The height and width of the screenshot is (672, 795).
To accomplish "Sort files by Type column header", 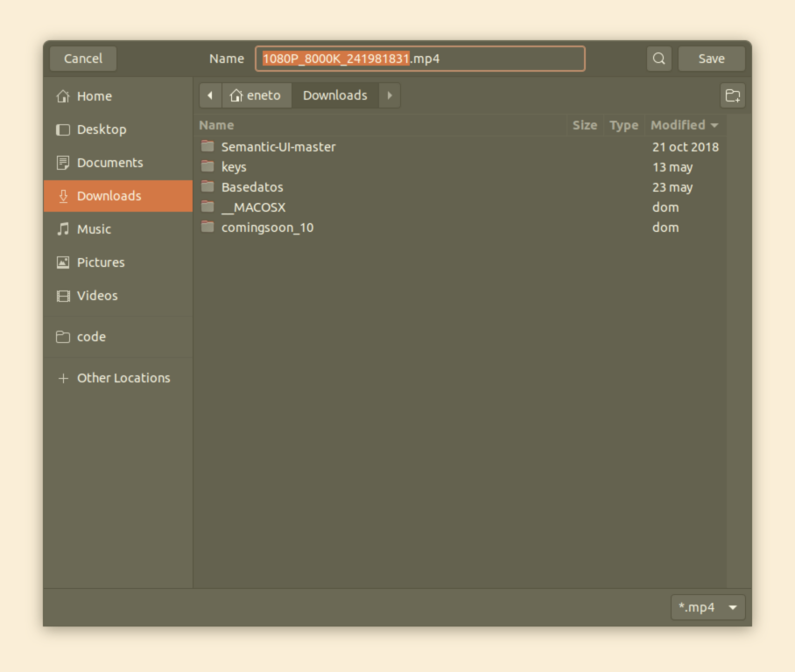I will click(x=623, y=125).
